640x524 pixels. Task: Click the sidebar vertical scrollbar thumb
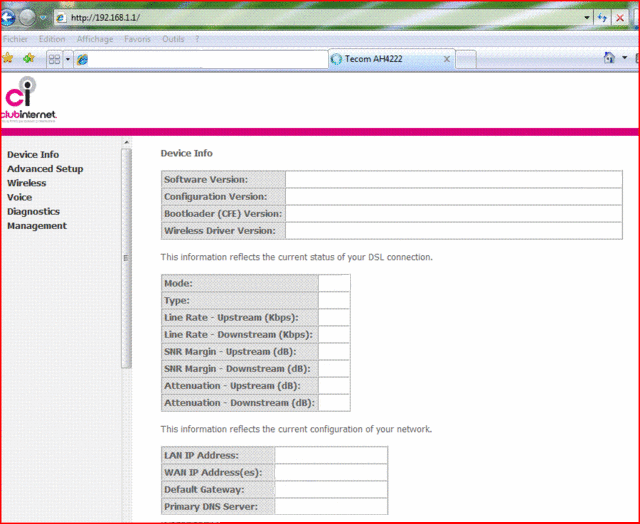(127, 258)
